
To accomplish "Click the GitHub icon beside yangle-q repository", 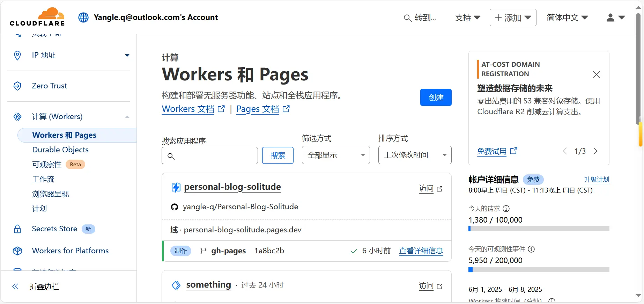I will 175,207.
